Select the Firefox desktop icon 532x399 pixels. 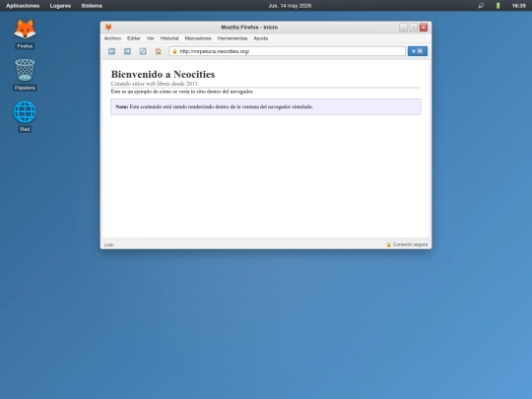25,33
